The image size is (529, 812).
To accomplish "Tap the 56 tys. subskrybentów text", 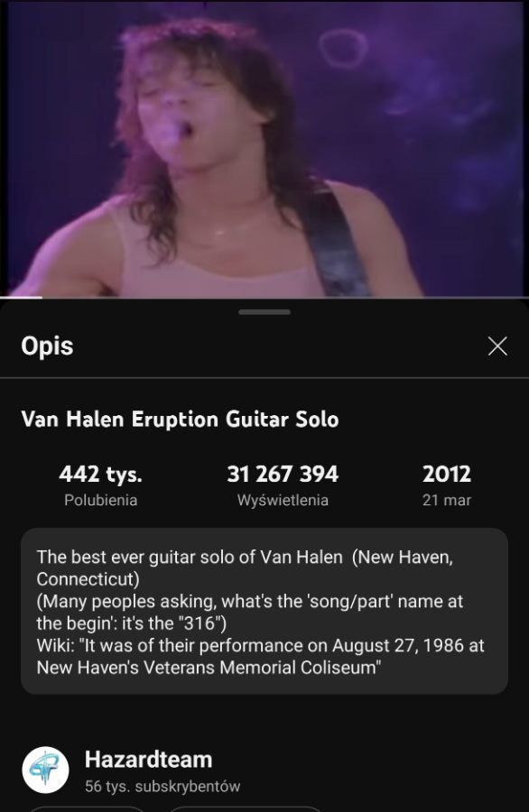I will (162, 786).
